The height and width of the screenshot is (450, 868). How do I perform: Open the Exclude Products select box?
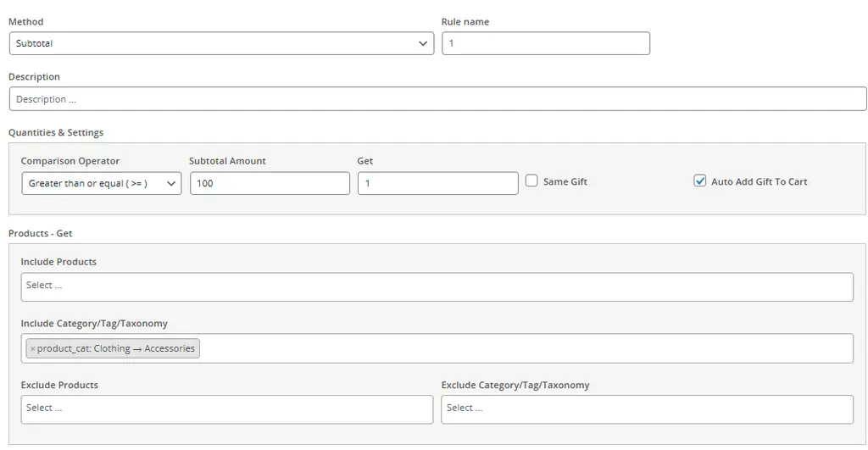[x=226, y=409]
